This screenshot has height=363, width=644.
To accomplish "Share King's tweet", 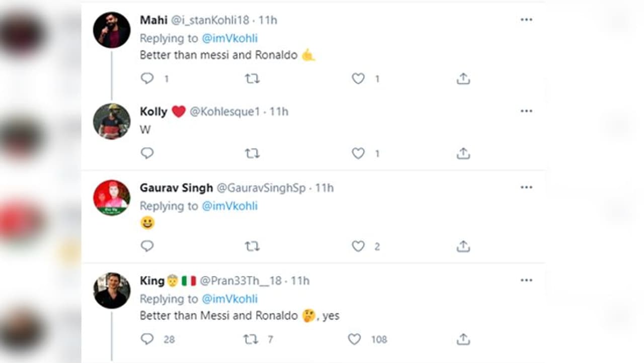I will pos(463,339).
